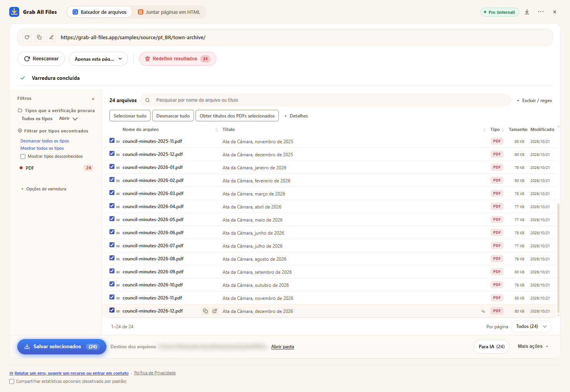The width and height of the screenshot is (570, 392).
Task: Open the Todos (24) per-page dropdown
Action: [x=531, y=326]
